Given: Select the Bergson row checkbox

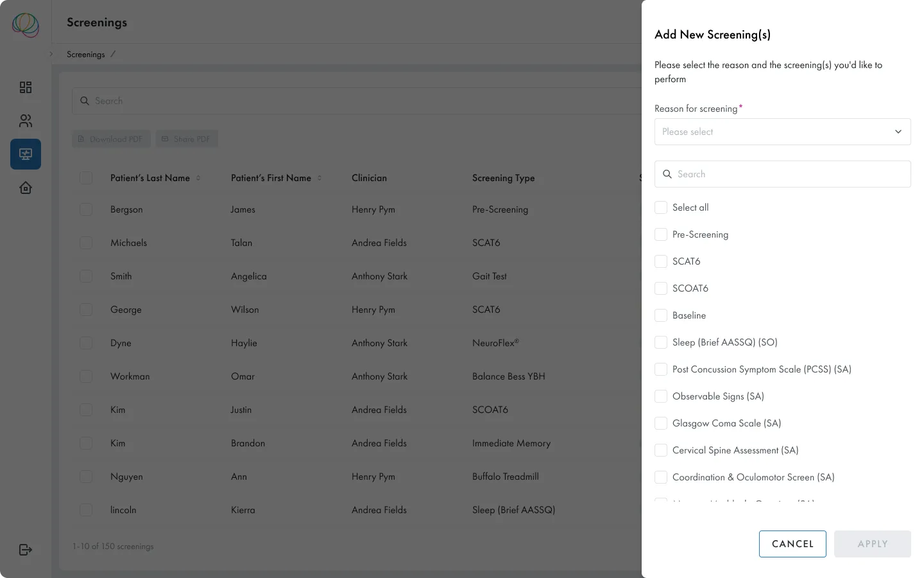Looking at the screenshot, I should [86, 209].
